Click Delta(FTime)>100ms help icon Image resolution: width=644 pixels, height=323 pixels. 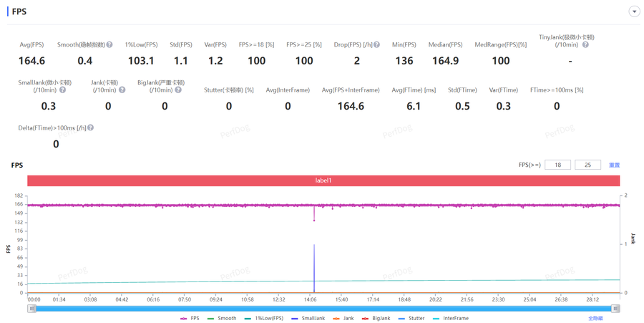(x=91, y=128)
